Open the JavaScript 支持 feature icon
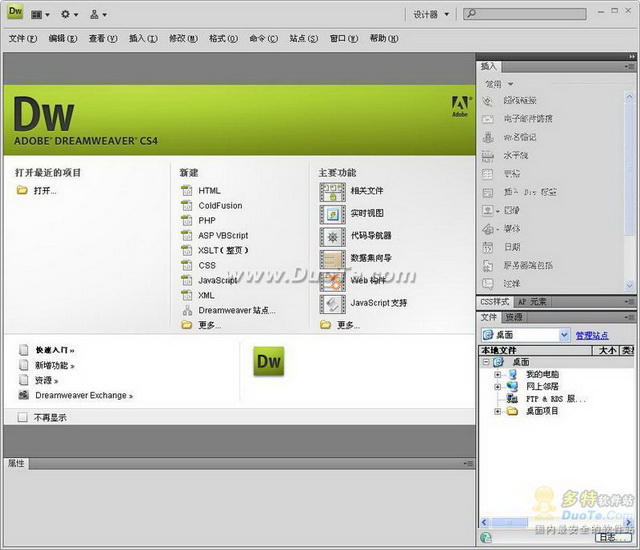 [332, 304]
